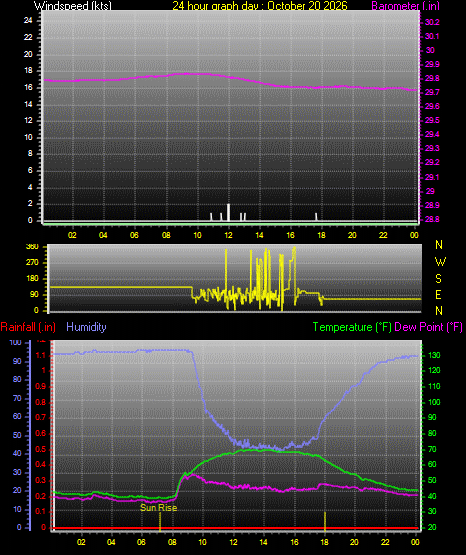This screenshot has height=555, width=466.
Task: Click the 130 value on the temperature axis
Action: pos(434,355)
